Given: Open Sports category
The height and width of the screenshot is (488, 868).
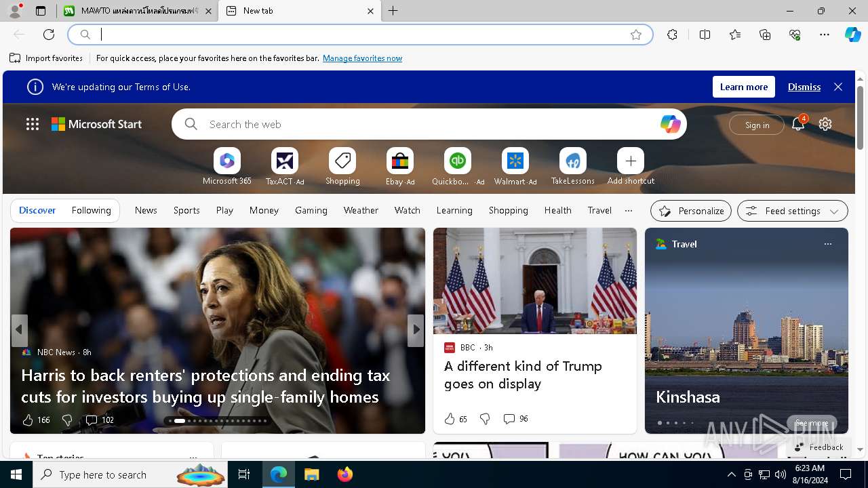Looking at the screenshot, I should coord(186,210).
